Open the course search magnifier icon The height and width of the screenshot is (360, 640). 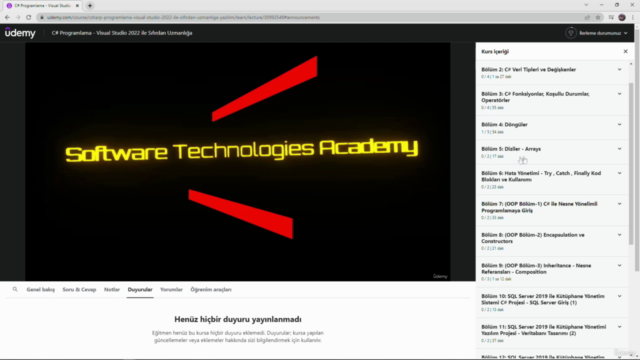[15, 289]
